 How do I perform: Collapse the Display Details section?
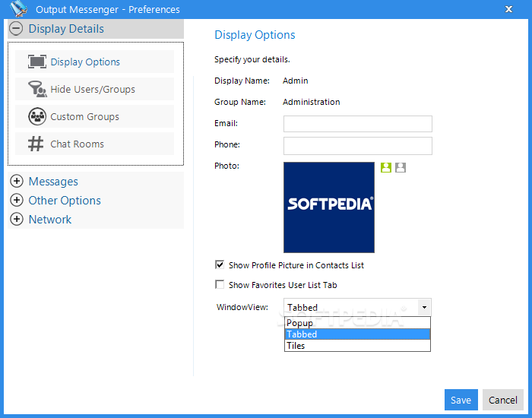(17, 29)
